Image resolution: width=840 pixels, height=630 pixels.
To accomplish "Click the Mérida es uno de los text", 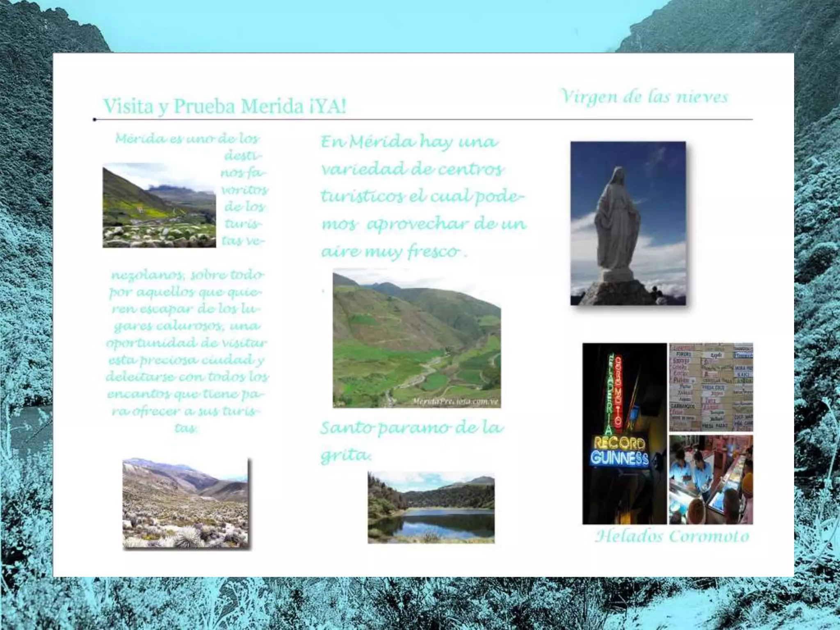I will pyautogui.click(x=187, y=138).
